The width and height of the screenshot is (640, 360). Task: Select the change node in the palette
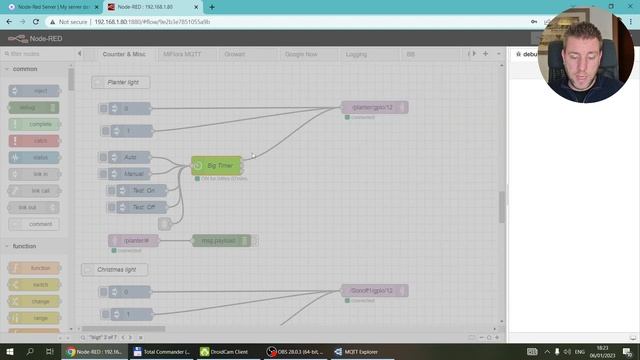(x=34, y=301)
